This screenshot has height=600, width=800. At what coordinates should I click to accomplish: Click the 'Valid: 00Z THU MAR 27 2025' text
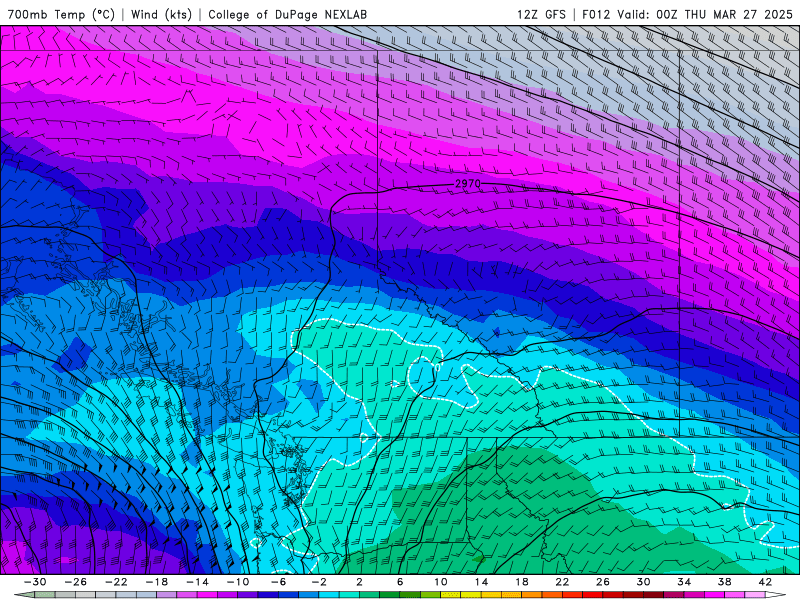[x=705, y=14]
